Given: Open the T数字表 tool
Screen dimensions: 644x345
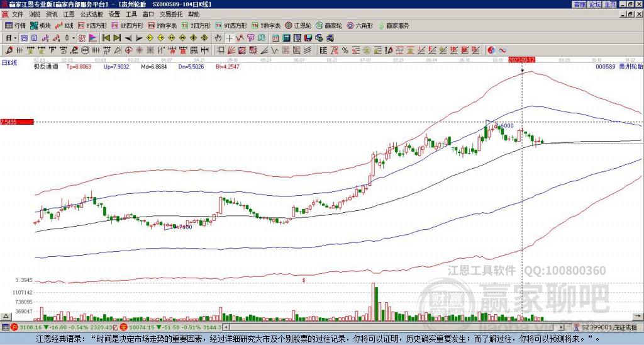Looking at the screenshot, I should [x=266, y=25].
